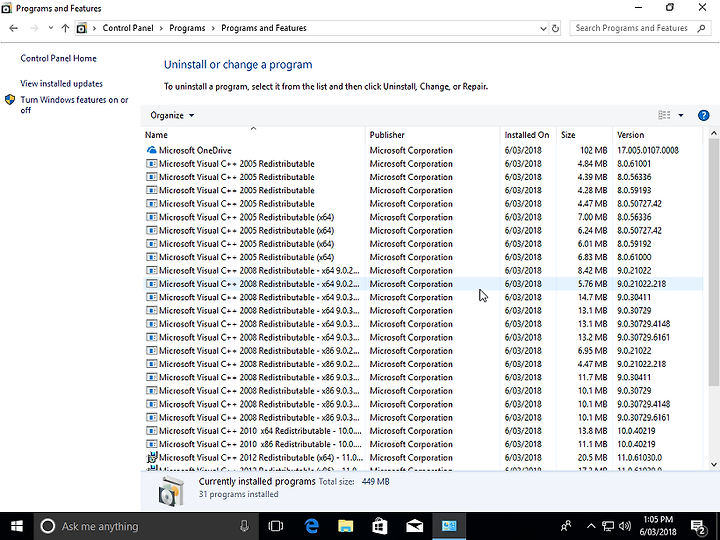Click the OneDrive cloud icon

point(151,150)
